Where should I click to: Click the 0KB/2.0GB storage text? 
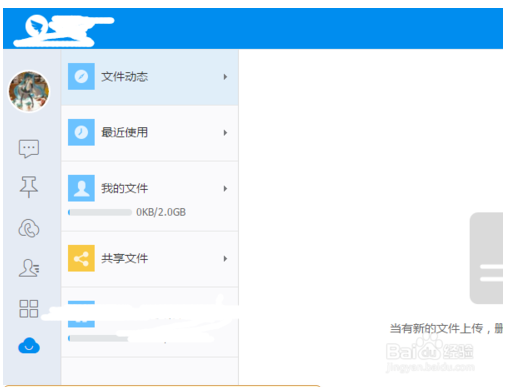tap(161, 212)
